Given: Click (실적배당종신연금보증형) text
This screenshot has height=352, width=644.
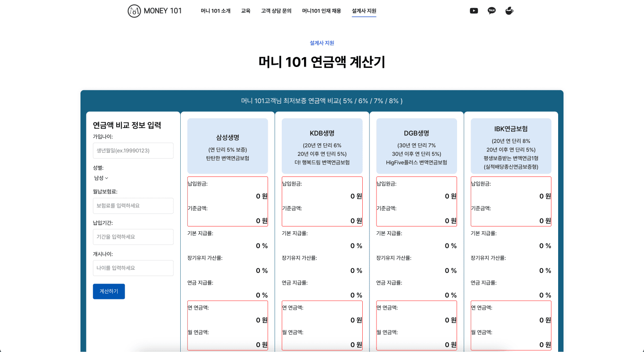Looking at the screenshot, I should click(511, 167).
